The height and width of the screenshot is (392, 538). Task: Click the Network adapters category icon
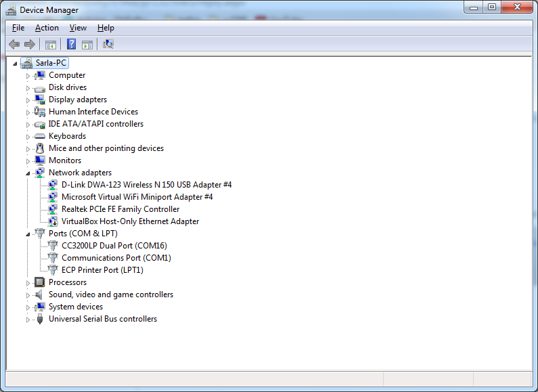[40, 173]
